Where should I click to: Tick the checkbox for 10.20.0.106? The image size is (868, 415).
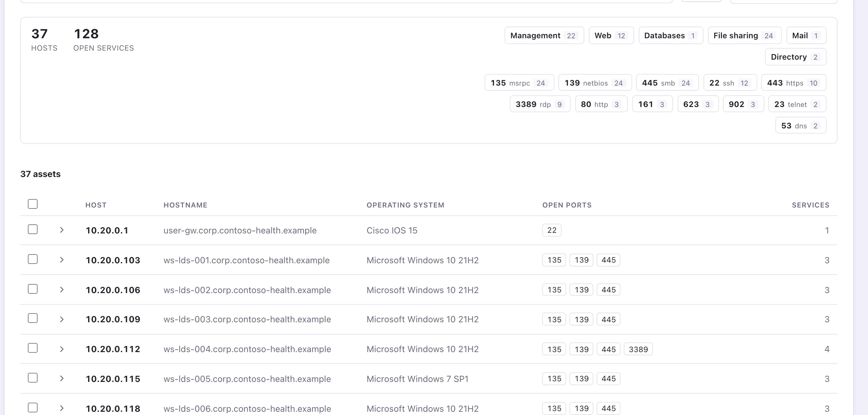[x=33, y=289]
